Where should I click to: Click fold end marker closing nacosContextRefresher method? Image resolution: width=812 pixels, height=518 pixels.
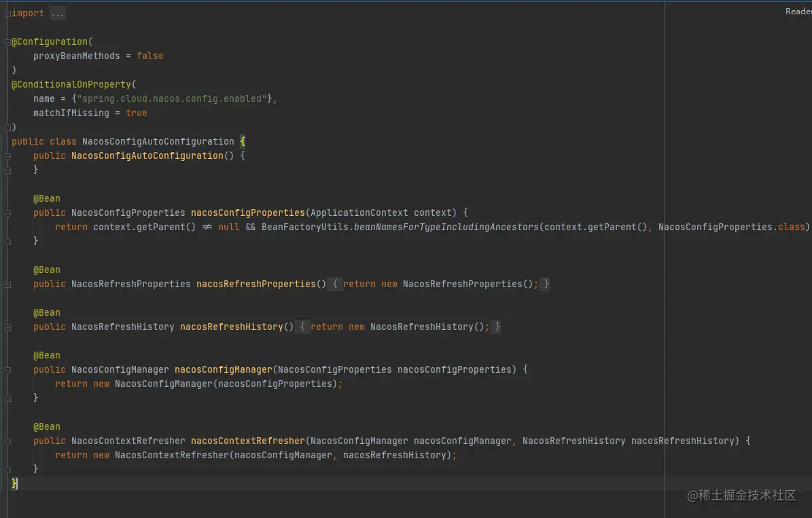coord(7,470)
